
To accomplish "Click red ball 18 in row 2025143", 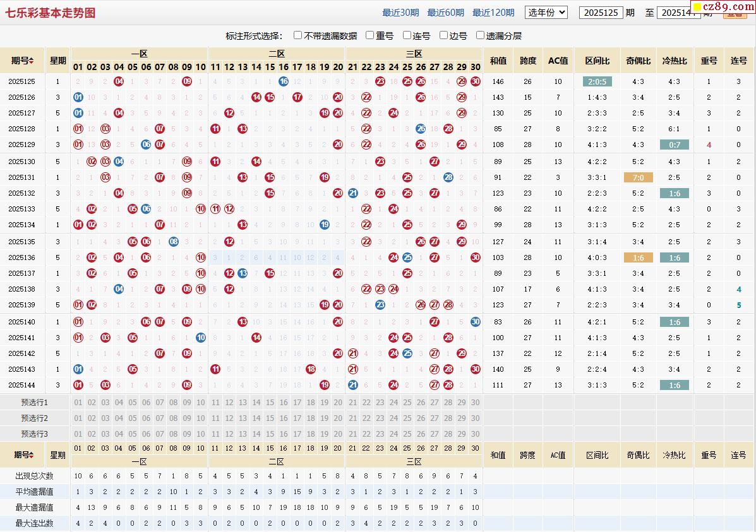I will 311,369.
